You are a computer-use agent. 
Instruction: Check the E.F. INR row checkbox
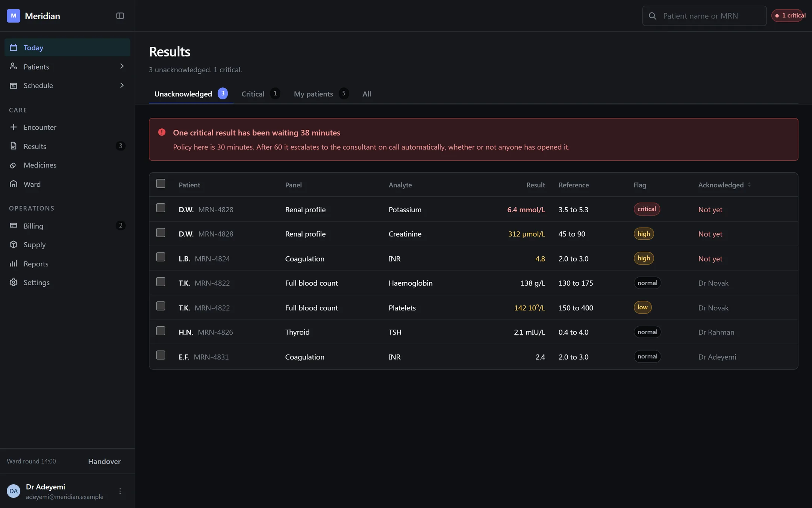click(161, 355)
